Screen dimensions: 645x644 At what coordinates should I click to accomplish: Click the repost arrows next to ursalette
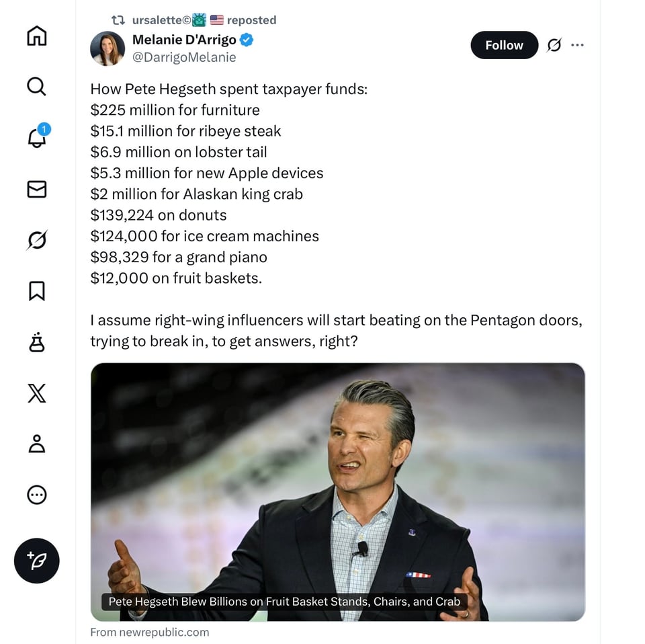(118, 20)
